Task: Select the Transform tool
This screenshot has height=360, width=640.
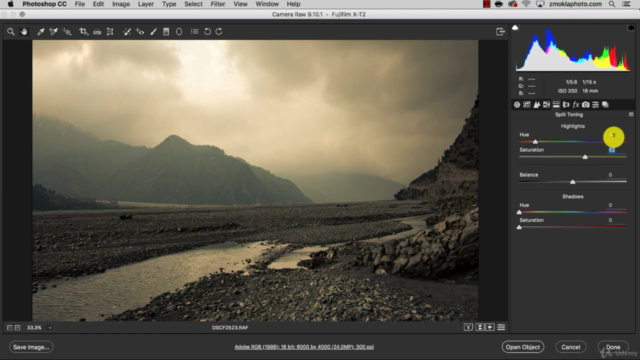Action: coord(110,31)
